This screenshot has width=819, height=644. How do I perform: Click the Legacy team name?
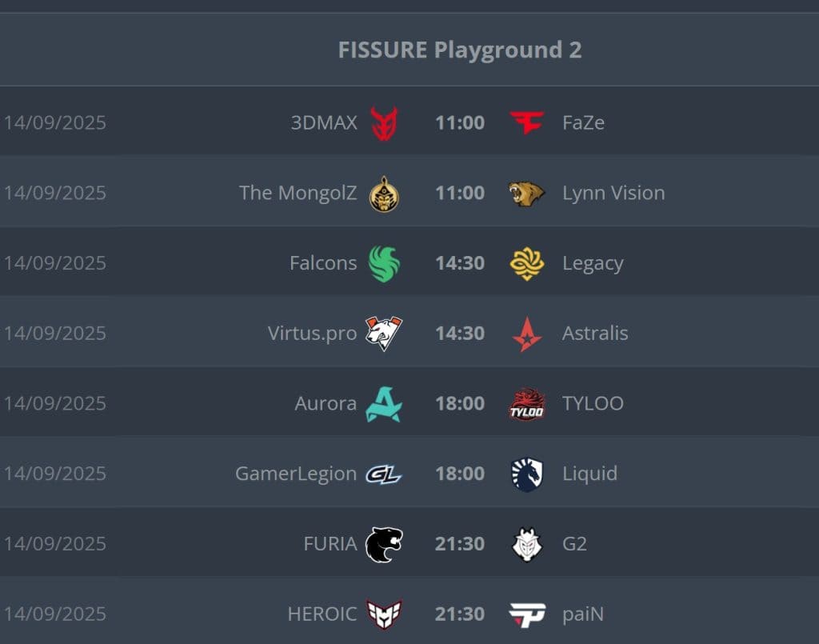tap(593, 263)
